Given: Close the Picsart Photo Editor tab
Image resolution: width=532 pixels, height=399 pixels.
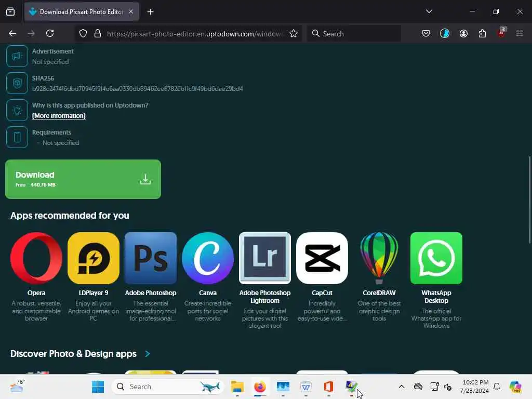Looking at the screenshot, I should click(x=131, y=12).
